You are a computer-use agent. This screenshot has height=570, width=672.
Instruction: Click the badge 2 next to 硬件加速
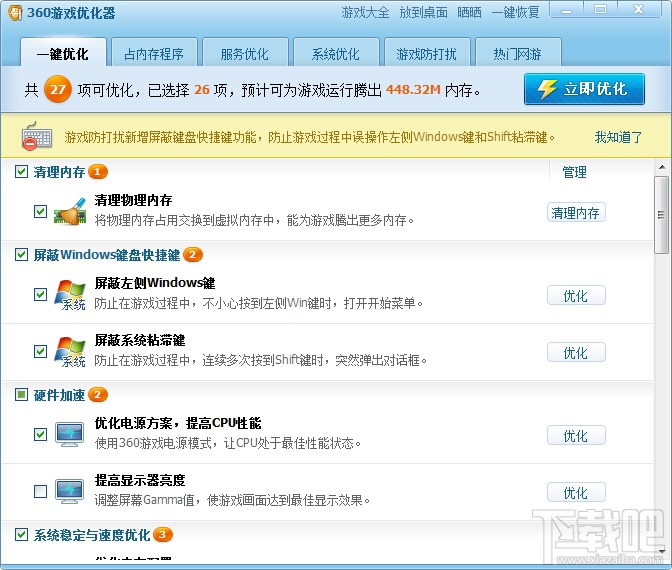(98, 395)
